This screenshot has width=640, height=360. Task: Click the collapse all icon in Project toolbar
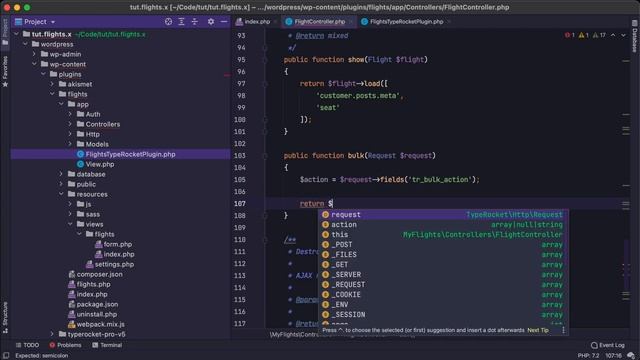coord(195,22)
